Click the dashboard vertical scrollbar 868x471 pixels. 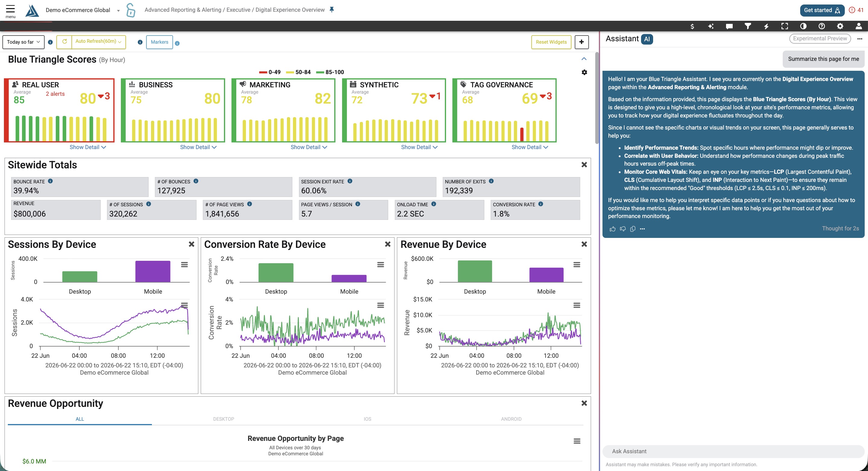(597, 98)
